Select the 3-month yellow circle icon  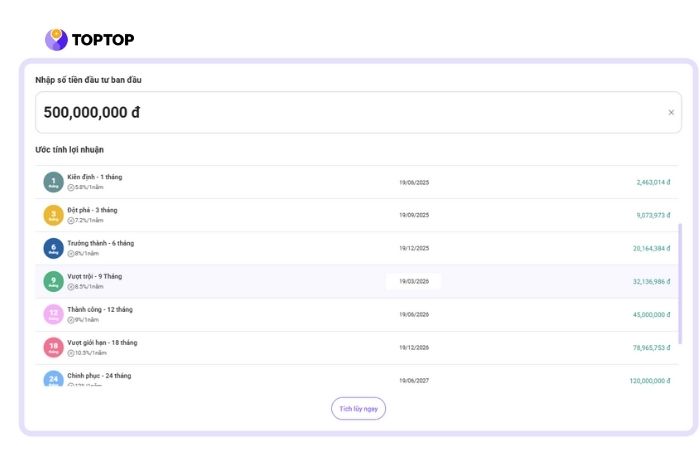click(53, 215)
